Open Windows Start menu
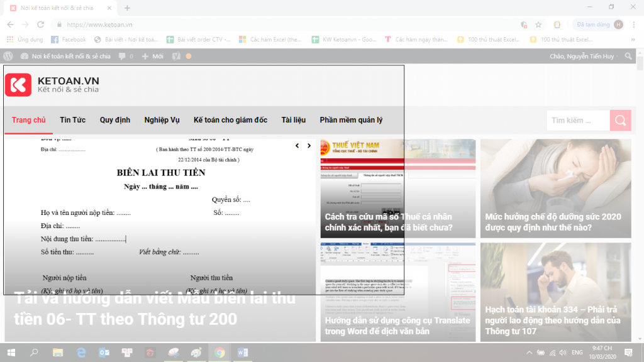Image resolution: width=644 pixels, height=362 pixels. click(x=11, y=353)
